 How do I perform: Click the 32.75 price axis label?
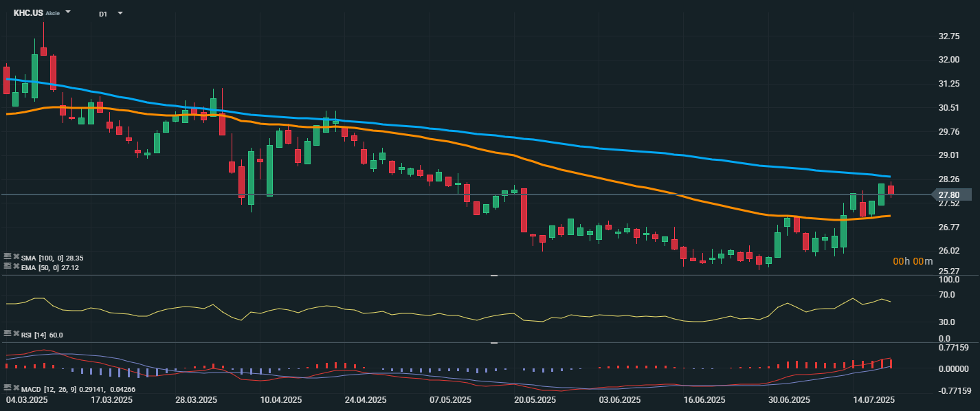(x=948, y=36)
